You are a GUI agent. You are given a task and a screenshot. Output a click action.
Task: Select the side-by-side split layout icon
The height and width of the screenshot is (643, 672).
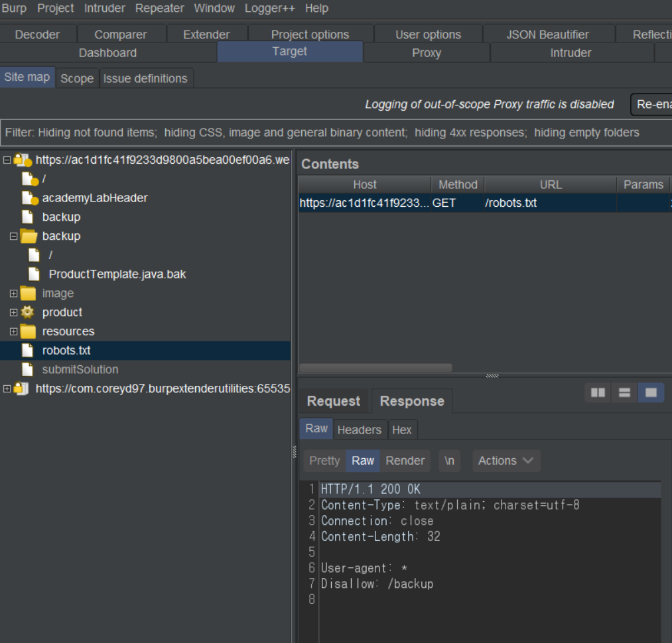click(598, 393)
